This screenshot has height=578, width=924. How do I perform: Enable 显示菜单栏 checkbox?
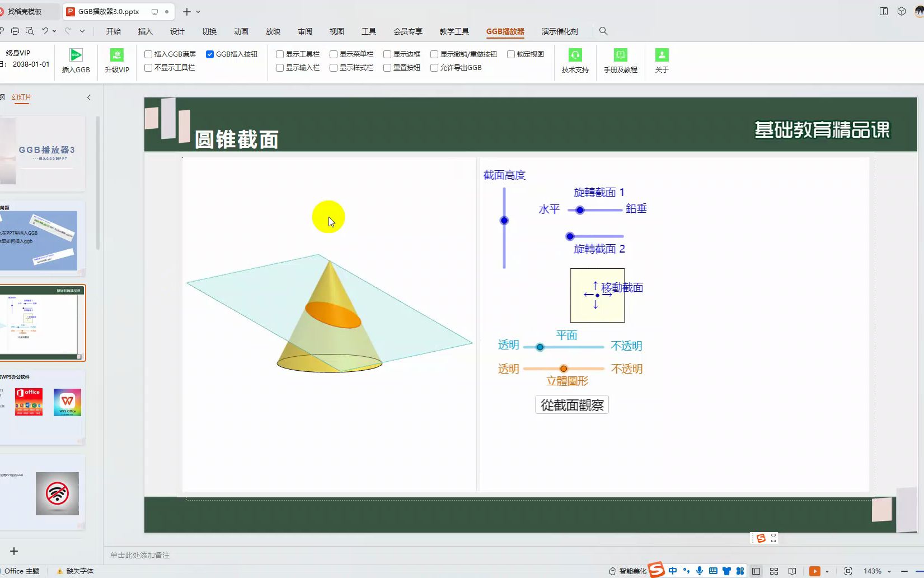click(334, 54)
